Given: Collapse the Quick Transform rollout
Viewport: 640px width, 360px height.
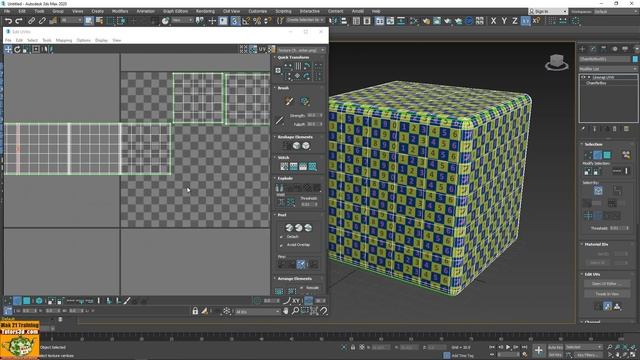Looking at the screenshot, I should tap(275, 58).
